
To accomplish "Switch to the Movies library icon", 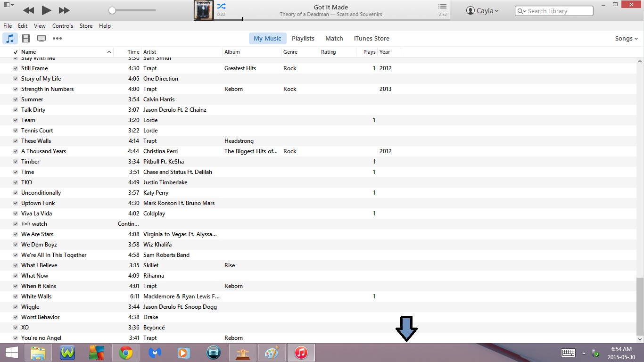I will pyautogui.click(x=26, y=39).
